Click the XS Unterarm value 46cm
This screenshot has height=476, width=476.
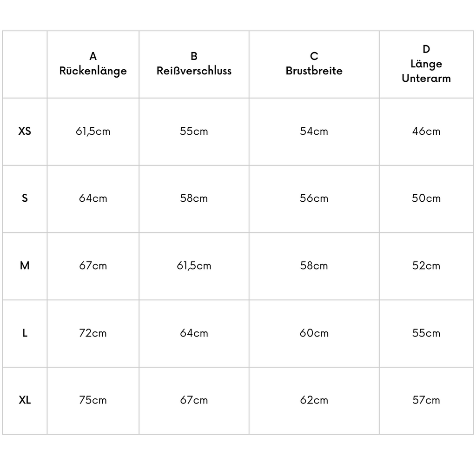click(x=426, y=131)
